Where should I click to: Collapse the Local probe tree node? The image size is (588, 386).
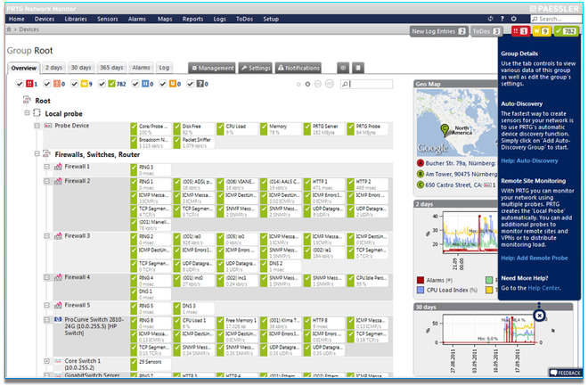[x=27, y=114]
